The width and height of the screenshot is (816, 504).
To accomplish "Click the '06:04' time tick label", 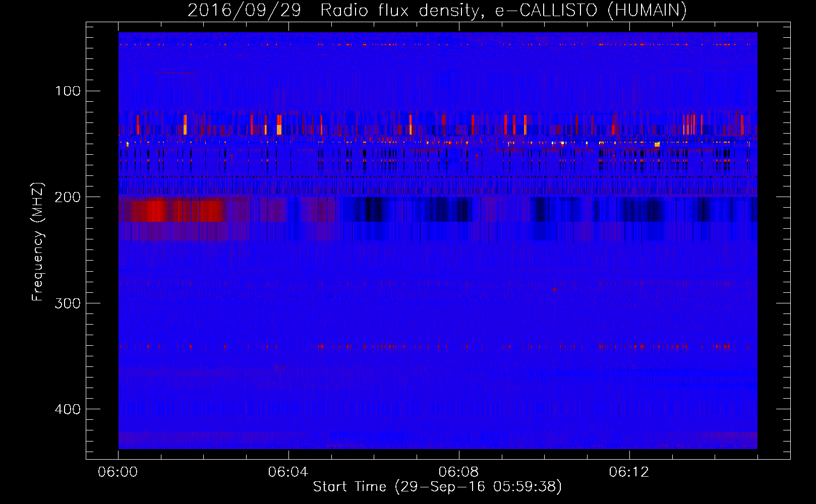I will tap(288, 472).
